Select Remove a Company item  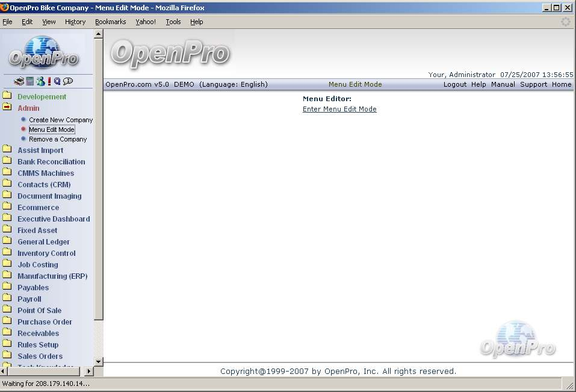pyautogui.click(x=58, y=139)
